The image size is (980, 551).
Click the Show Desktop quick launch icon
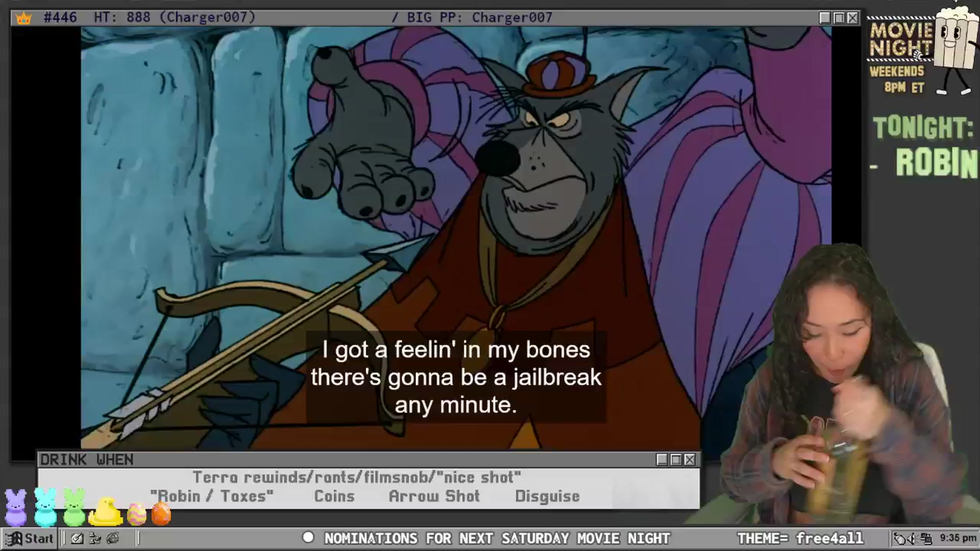77,538
